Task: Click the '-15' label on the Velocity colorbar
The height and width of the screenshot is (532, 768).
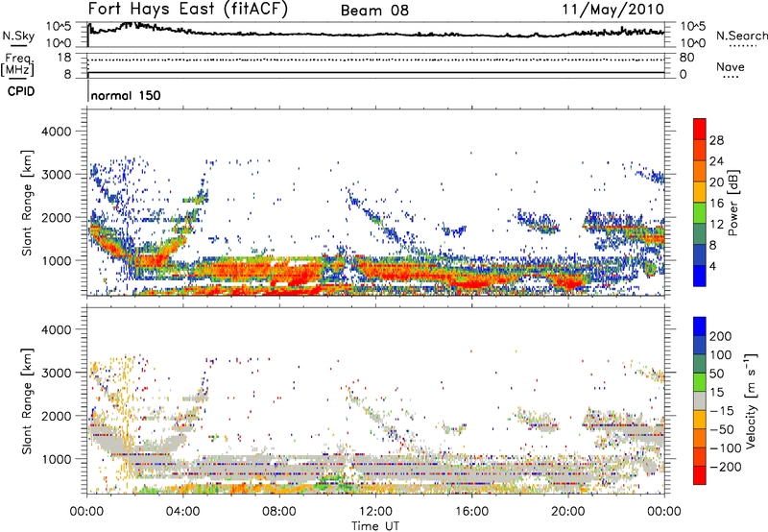Action: click(x=722, y=411)
